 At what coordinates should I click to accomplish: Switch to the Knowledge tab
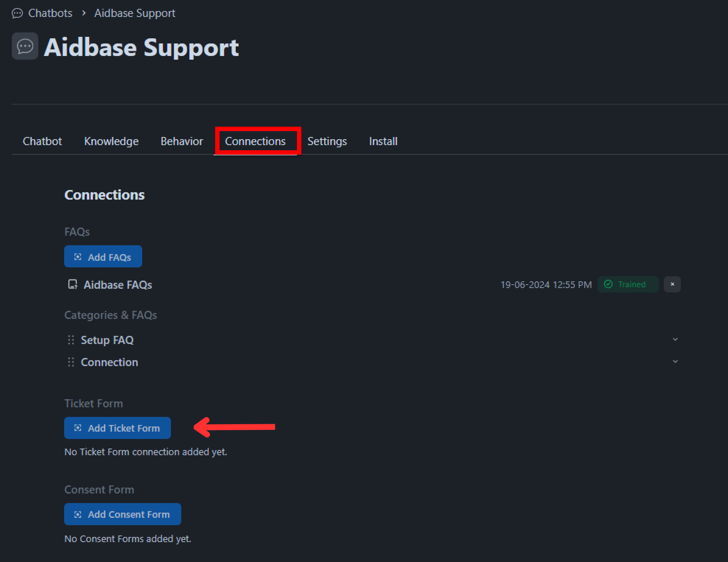111,141
